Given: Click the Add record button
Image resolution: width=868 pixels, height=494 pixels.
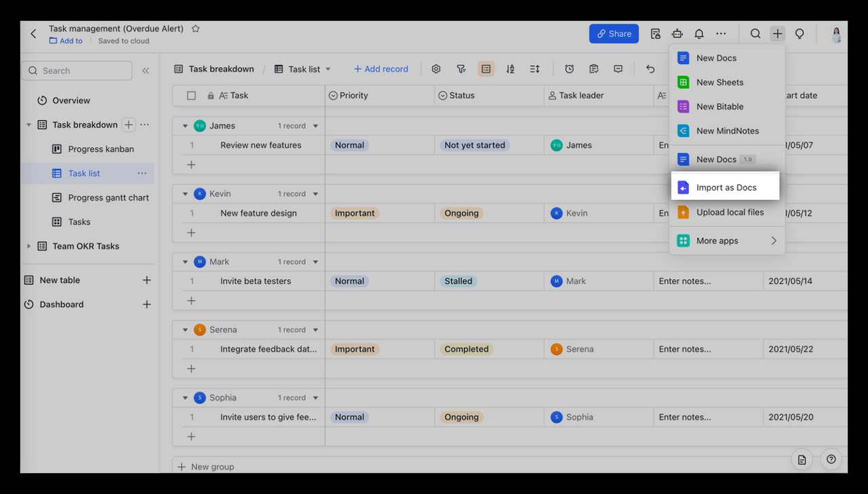Looking at the screenshot, I should pyautogui.click(x=381, y=69).
